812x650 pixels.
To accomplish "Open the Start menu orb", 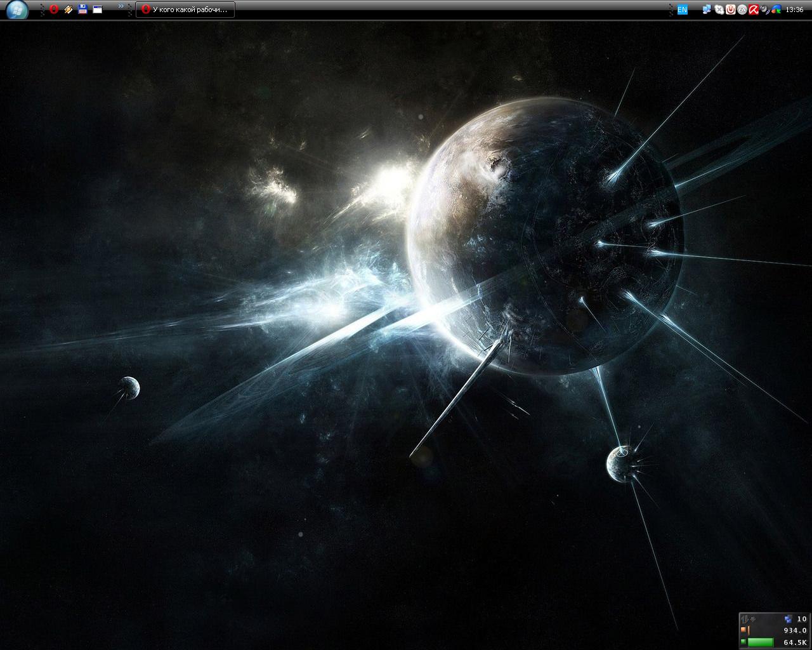I will (17, 10).
